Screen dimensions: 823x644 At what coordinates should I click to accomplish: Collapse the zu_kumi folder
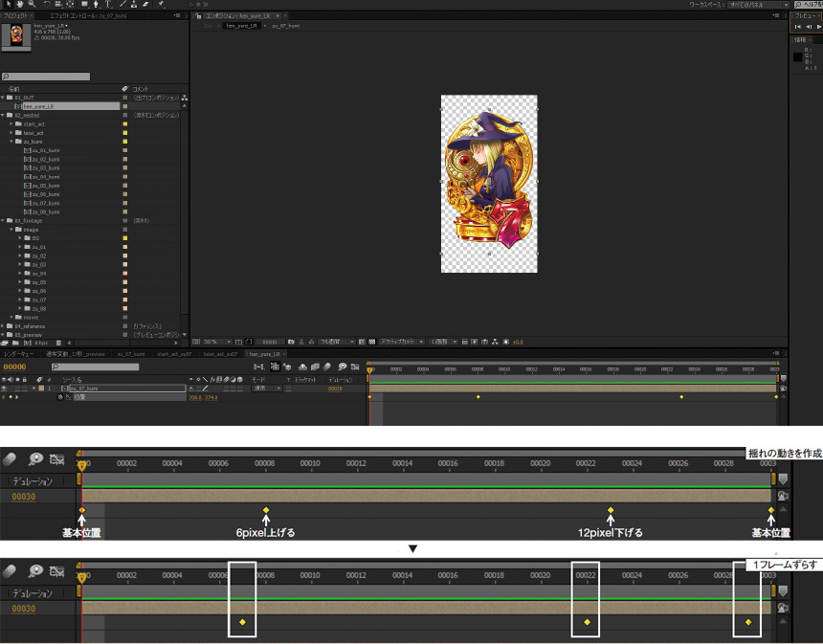pos(11,142)
